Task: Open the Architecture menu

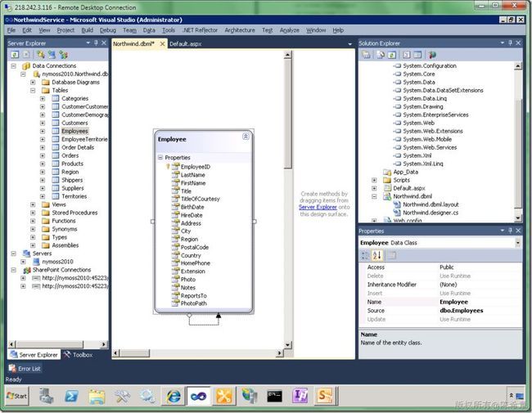Action: click(x=240, y=30)
